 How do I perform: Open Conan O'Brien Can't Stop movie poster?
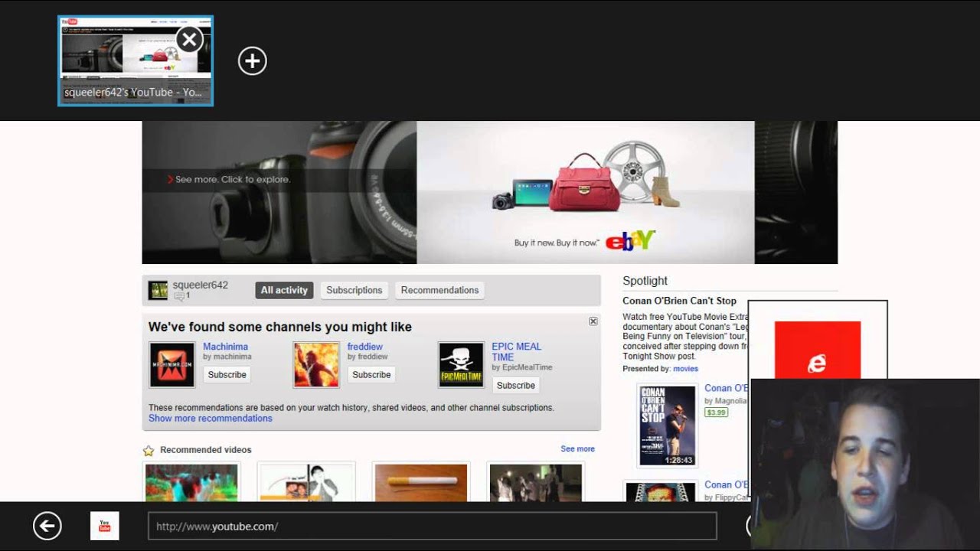coord(668,425)
